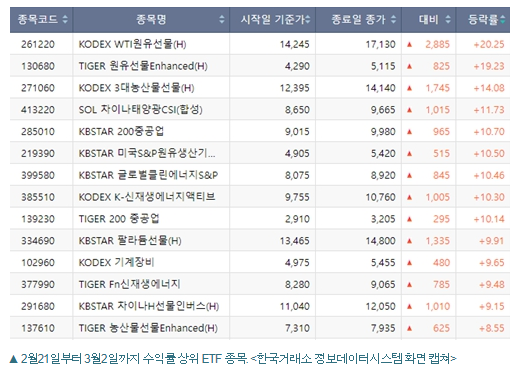The height and width of the screenshot is (369, 519).
Task: Select TIGER 200 중공업 name
Action: 119,219
